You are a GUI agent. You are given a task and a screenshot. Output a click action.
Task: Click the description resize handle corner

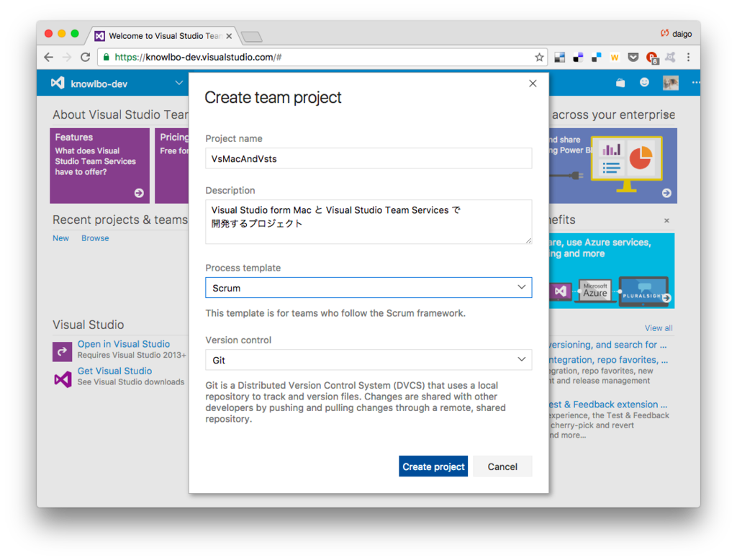[529, 240]
